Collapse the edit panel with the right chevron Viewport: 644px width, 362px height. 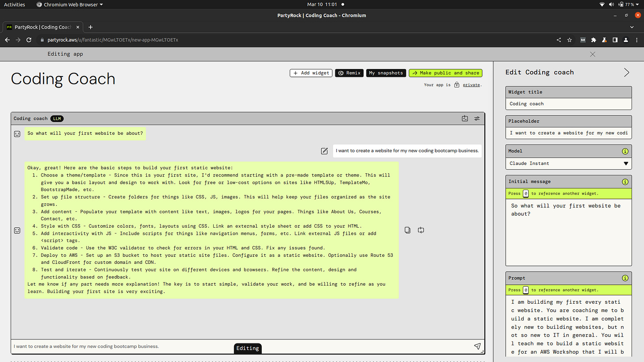[626, 72]
